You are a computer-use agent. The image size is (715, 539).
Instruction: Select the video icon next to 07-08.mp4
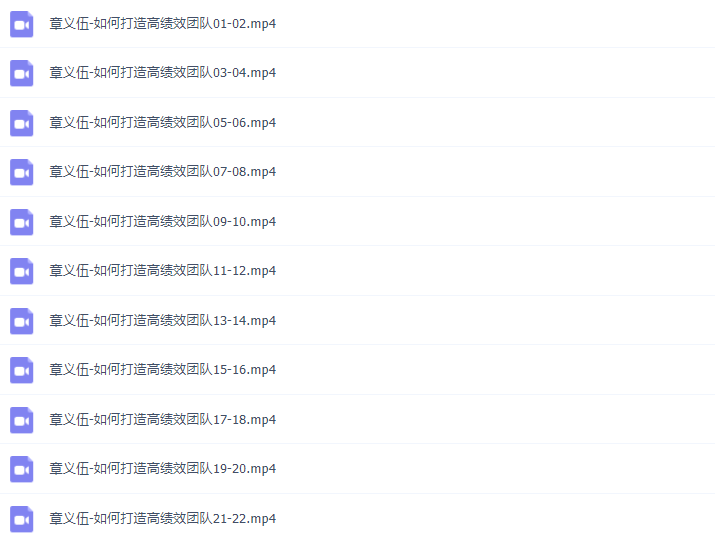click(x=21, y=172)
